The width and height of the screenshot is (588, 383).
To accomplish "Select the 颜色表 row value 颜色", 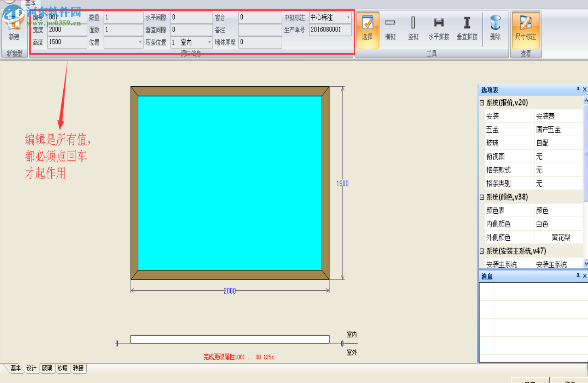I will tap(559, 210).
